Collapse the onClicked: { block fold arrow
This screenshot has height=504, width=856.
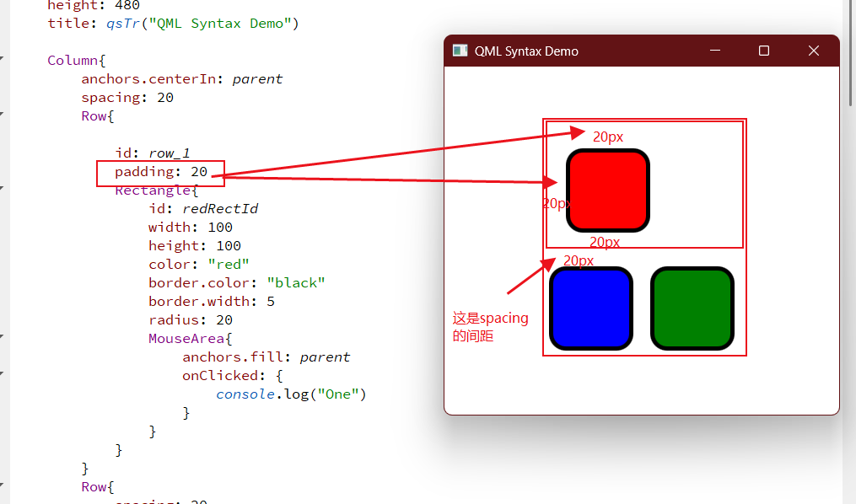(2, 373)
